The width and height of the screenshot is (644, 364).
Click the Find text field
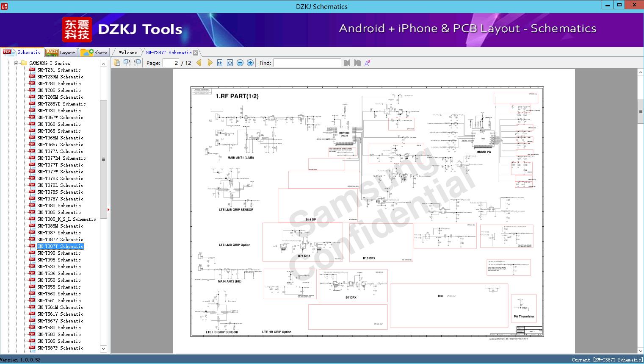click(307, 63)
